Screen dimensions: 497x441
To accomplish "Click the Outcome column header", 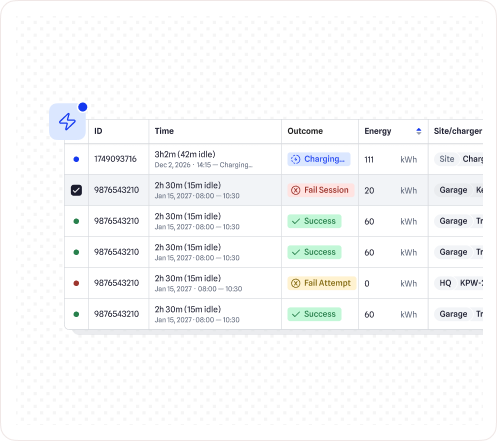I will 305,131.
